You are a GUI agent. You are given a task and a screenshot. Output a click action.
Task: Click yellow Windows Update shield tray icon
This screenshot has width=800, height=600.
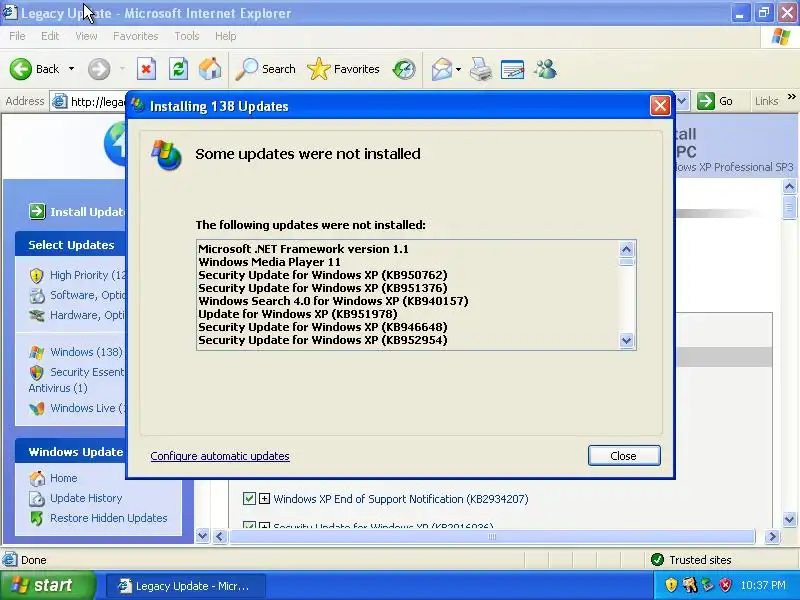[x=671, y=585]
